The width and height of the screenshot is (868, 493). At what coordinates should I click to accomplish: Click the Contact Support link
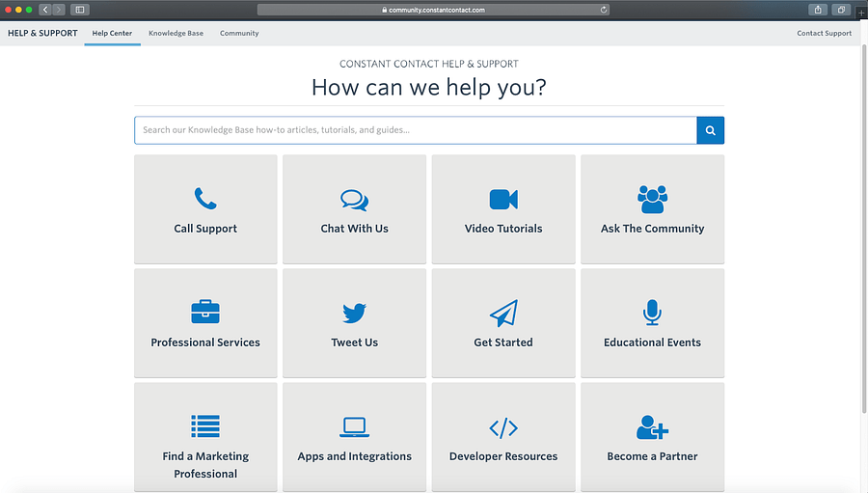click(824, 33)
